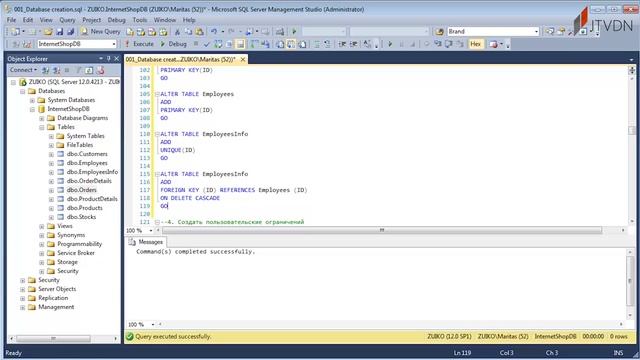
Task: Click the Undo arrow icon
Action: click(214, 31)
